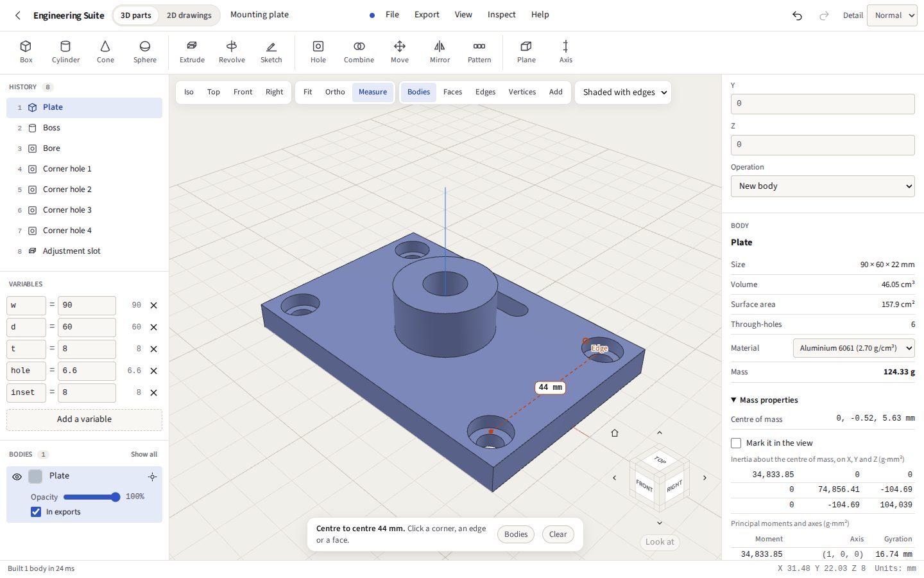924x578 pixels.
Task: Choose the Hole tool
Action: [x=318, y=52]
